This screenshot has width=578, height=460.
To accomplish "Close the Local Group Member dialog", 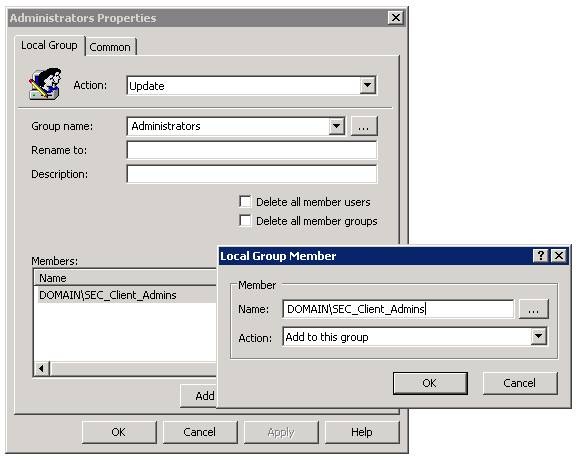I will 559,255.
